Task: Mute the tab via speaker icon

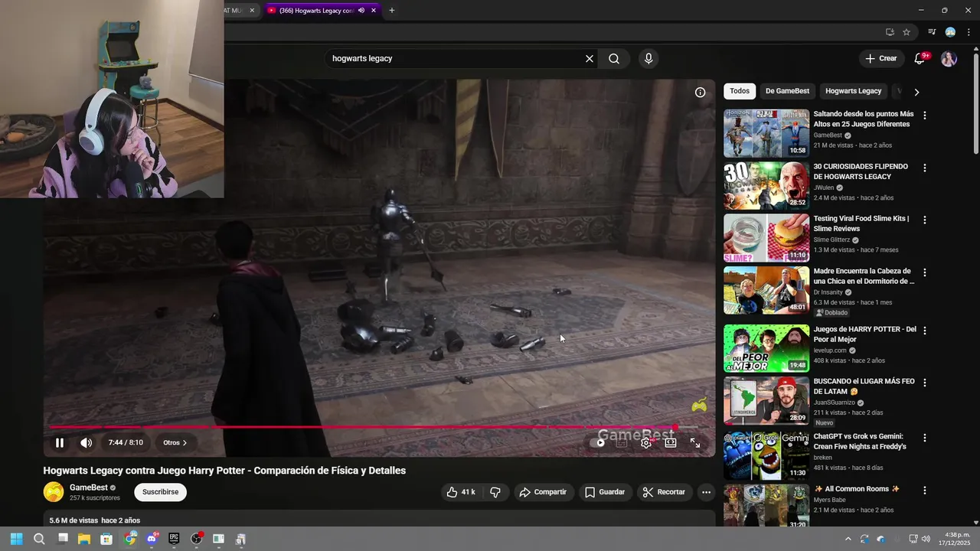Action: pos(361,11)
